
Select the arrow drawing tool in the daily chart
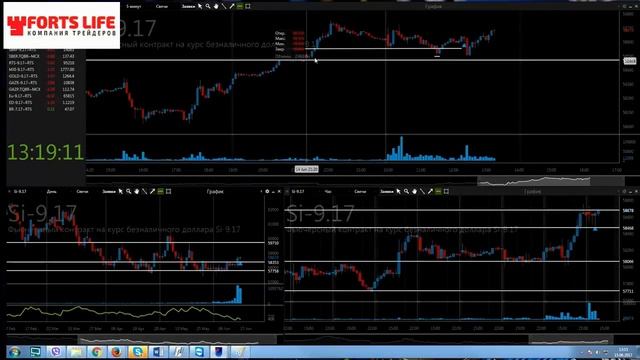pos(153,191)
